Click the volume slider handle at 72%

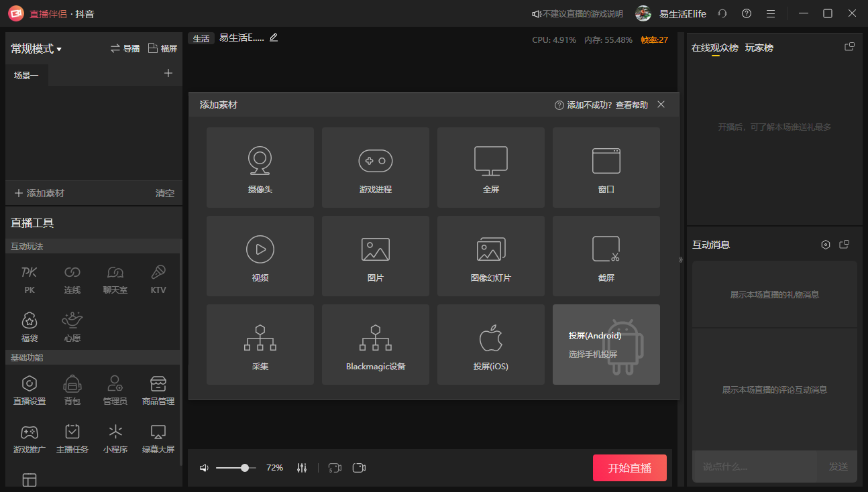[246, 467]
